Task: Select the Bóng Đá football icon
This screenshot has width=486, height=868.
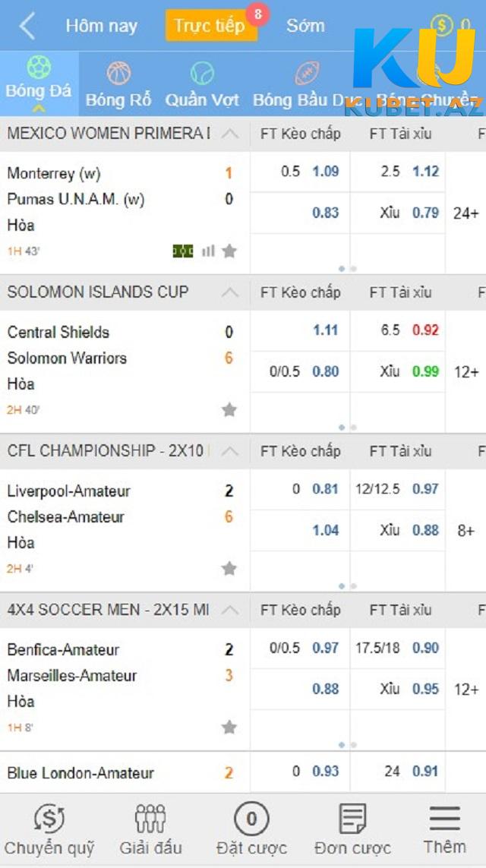Action: [x=39, y=67]
